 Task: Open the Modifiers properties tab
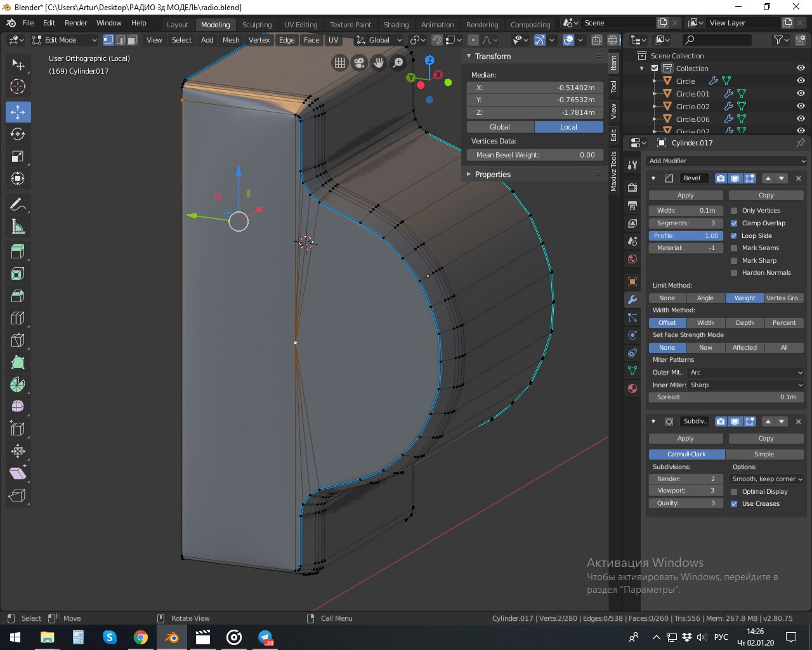pyautogui.click(x=632, y=300)
